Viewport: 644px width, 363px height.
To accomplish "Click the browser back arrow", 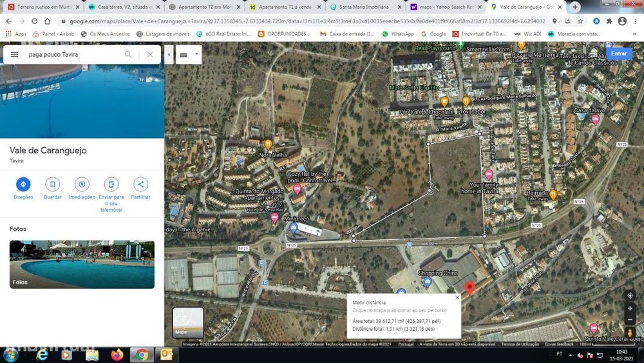I will [x=8, y=21].
